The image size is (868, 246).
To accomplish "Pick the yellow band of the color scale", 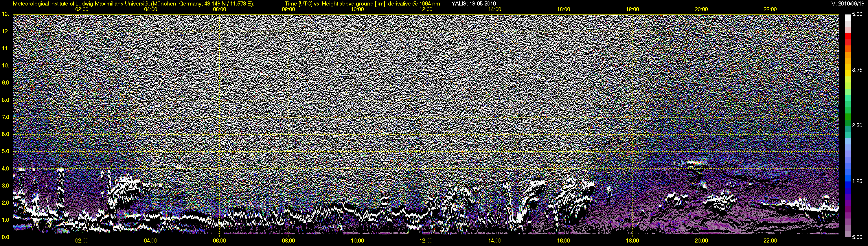I will pyautogui.click(x=847, y=74).
